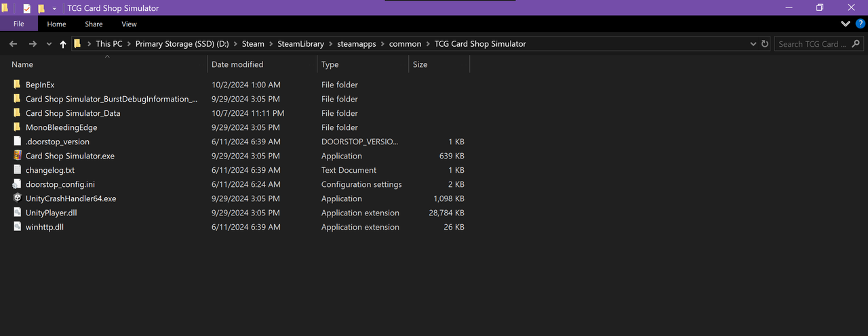The width and height of the screenshot is (868, 336).
Task: Select the changelog.txt file icon
Action: click(17, 170)
